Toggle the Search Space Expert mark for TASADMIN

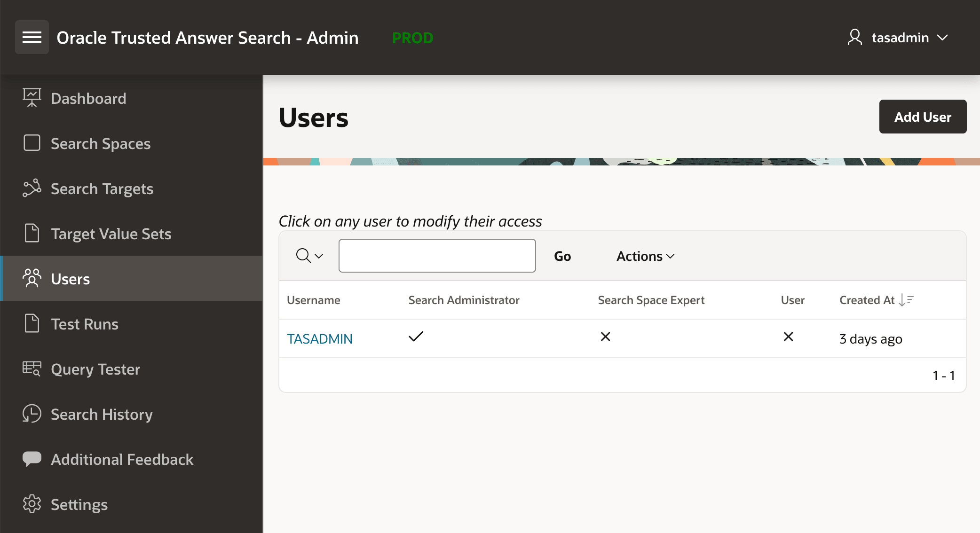pos(606,337)
